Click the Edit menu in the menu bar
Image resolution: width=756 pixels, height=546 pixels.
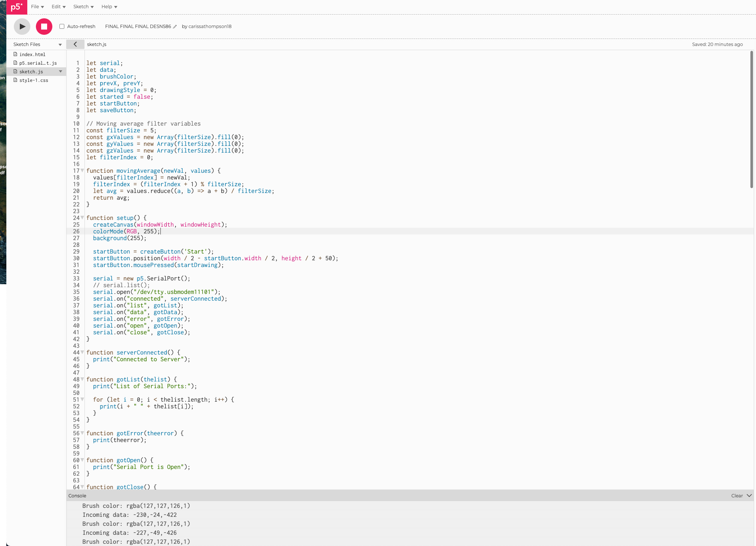coord(56,6)
